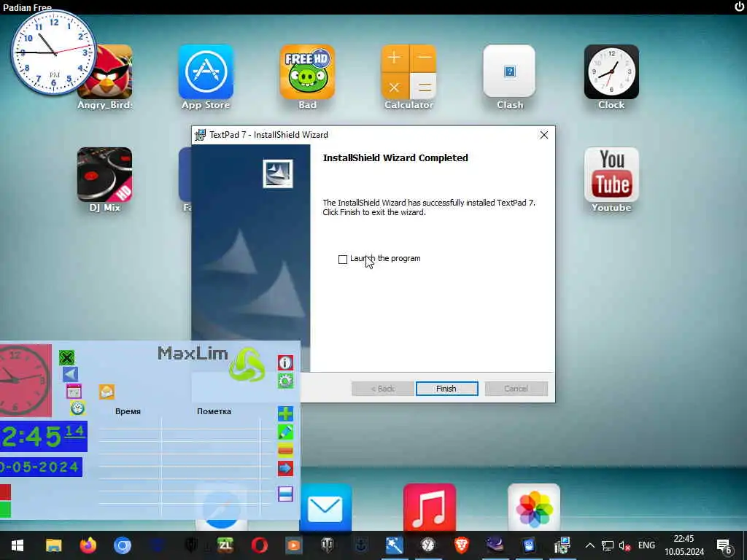Click the MaxLim small clock icon
The height and width of the screenshot is (560, 747).
coord(77,408)
